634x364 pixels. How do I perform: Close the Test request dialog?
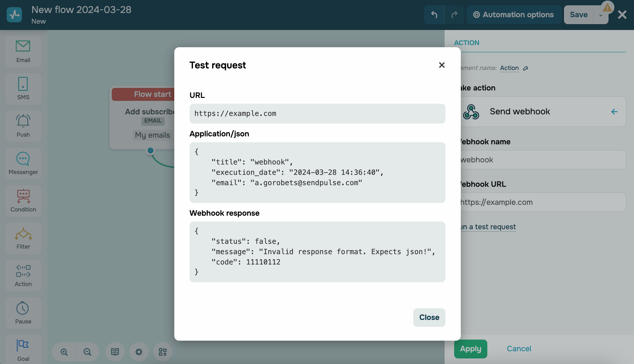click(429, 317)
